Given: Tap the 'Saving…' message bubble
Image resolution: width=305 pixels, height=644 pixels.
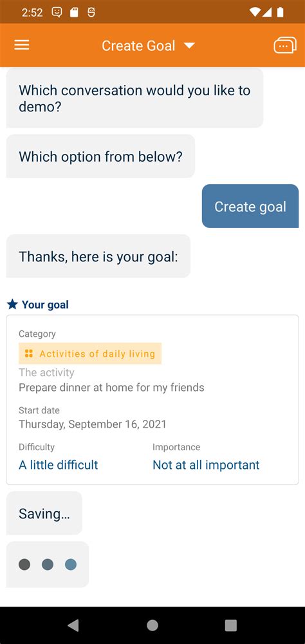Looking at the screenshot, I should point(44,513).
